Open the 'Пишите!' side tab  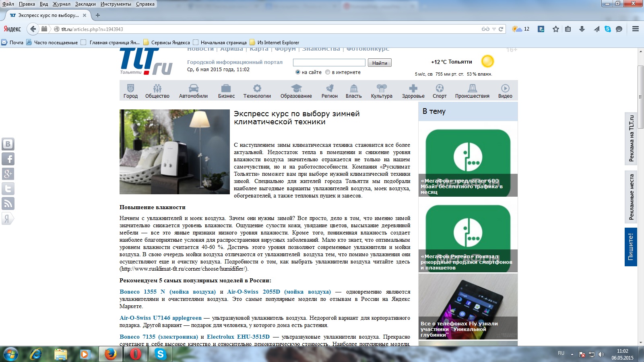point(631,247)
